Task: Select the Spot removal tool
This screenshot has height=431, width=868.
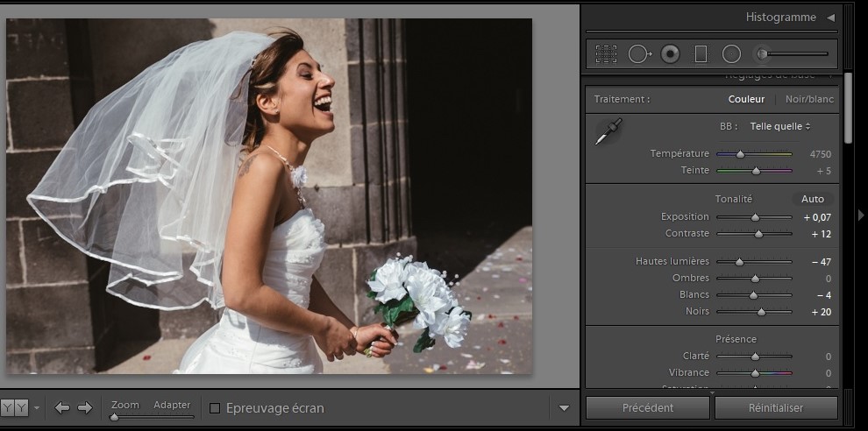Action: tap(640, 53)
